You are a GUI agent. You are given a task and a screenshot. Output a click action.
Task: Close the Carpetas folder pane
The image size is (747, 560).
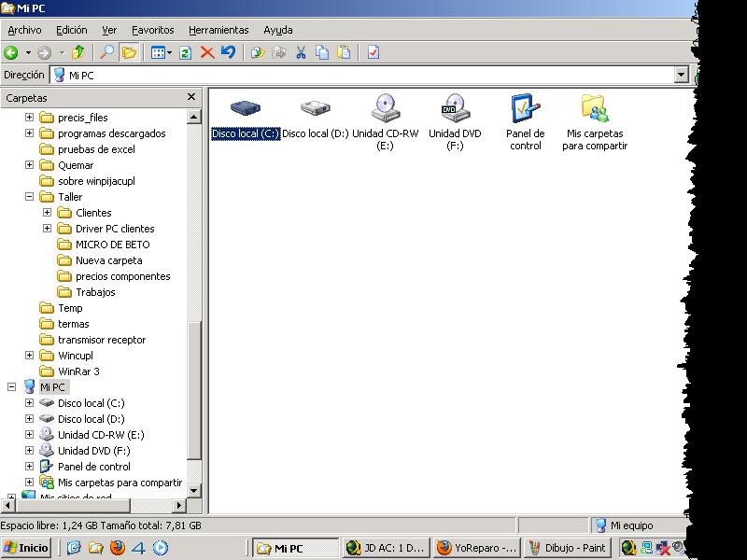click(191, 97)
